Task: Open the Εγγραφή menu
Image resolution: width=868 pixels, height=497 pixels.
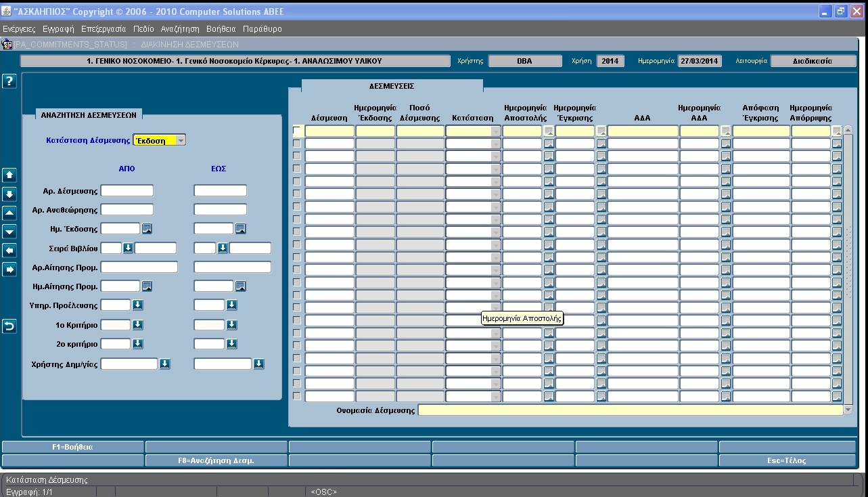Action: point(58,29)
